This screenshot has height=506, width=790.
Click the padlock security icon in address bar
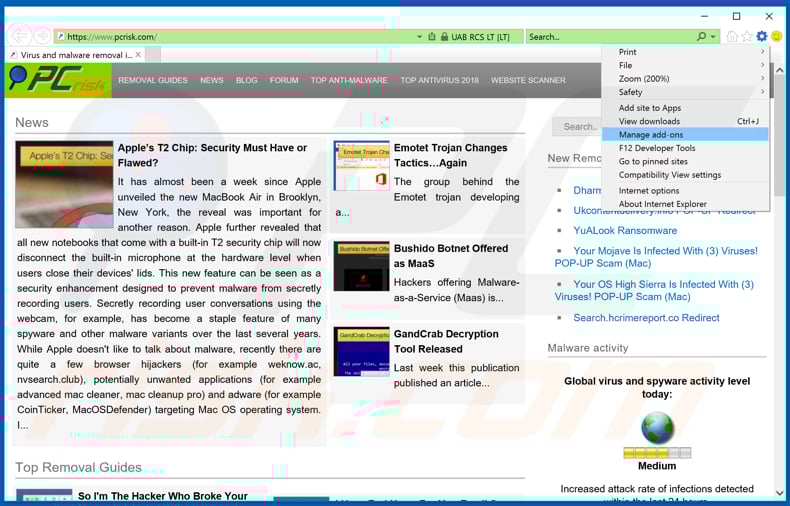click(444, 37)
